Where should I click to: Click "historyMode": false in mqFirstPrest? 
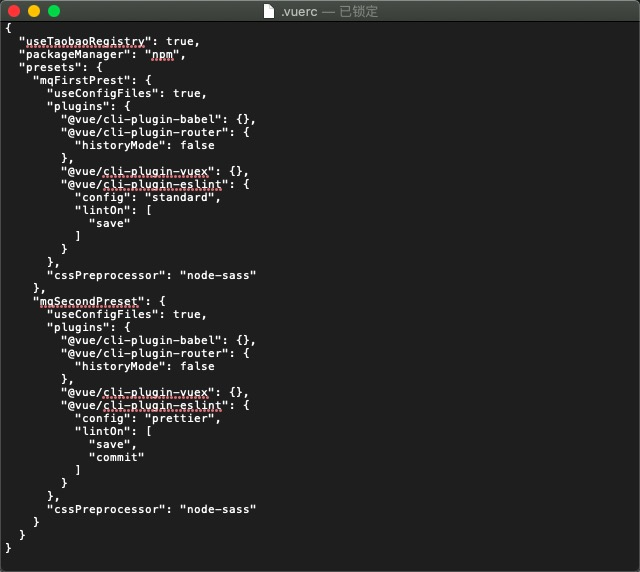click(x=144, y=145)
